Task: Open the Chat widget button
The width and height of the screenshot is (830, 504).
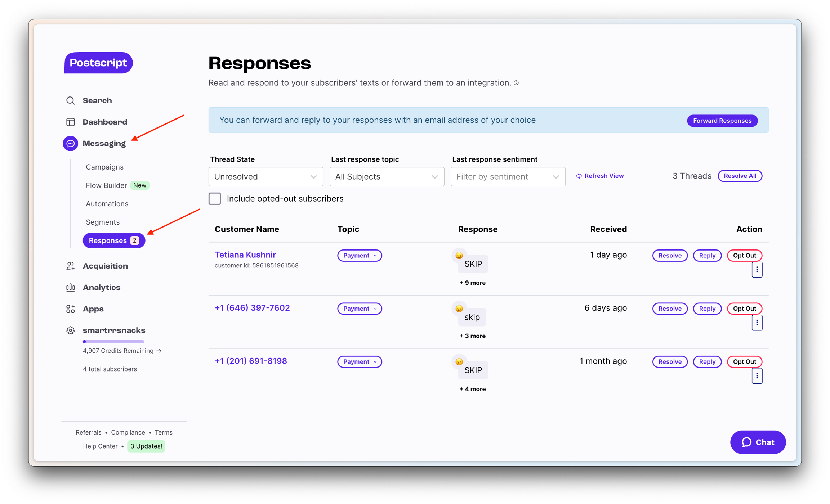Action: [x=758, y=442]
